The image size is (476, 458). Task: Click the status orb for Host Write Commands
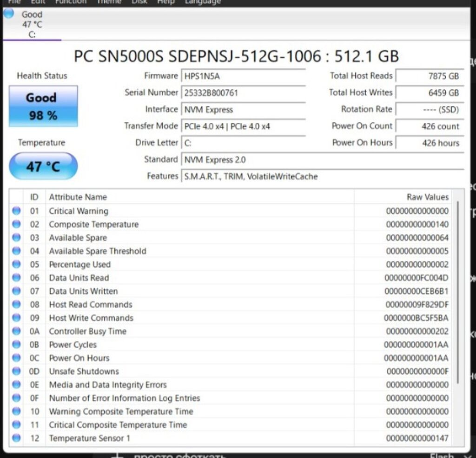coord(16,318)
